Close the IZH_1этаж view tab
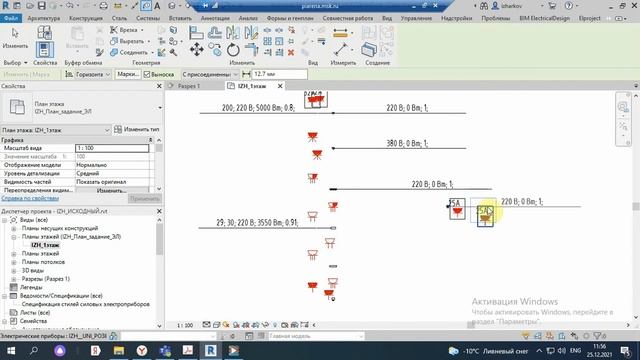640x360 pixels. (280, 86)
